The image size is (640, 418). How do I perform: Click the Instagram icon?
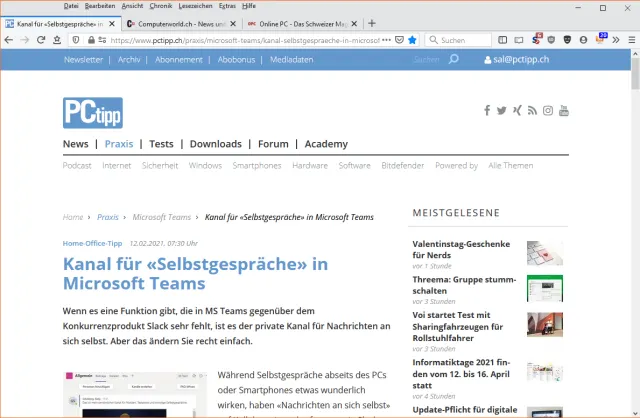(x=548, y=110)
